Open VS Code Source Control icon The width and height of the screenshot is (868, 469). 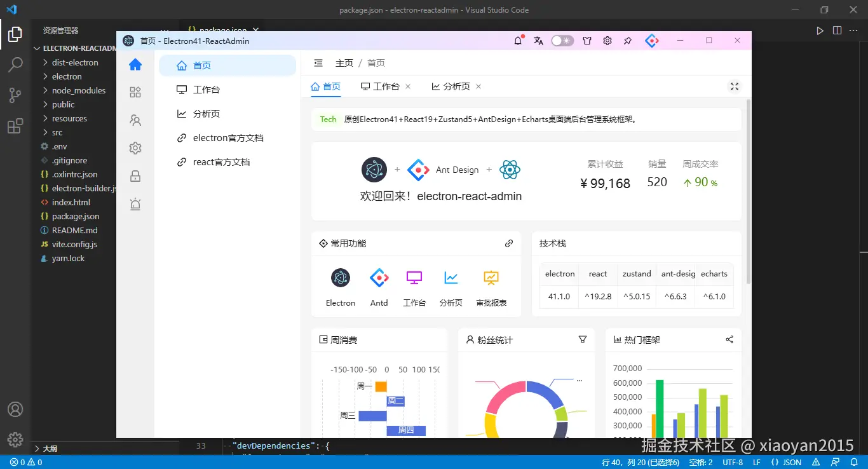[x=15, y=95]
